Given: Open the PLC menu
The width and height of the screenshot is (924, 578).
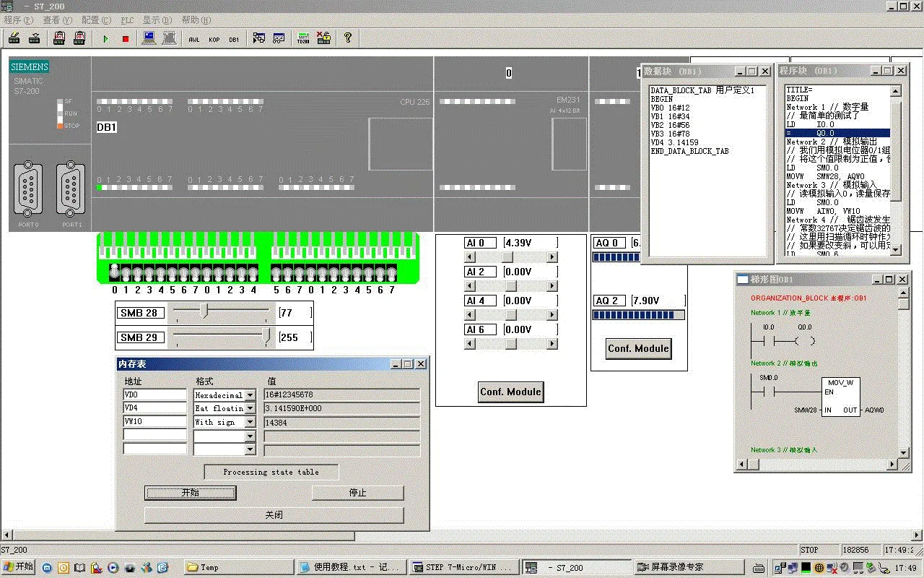Looking at the screenshot, I should click(x=127, y=20).
